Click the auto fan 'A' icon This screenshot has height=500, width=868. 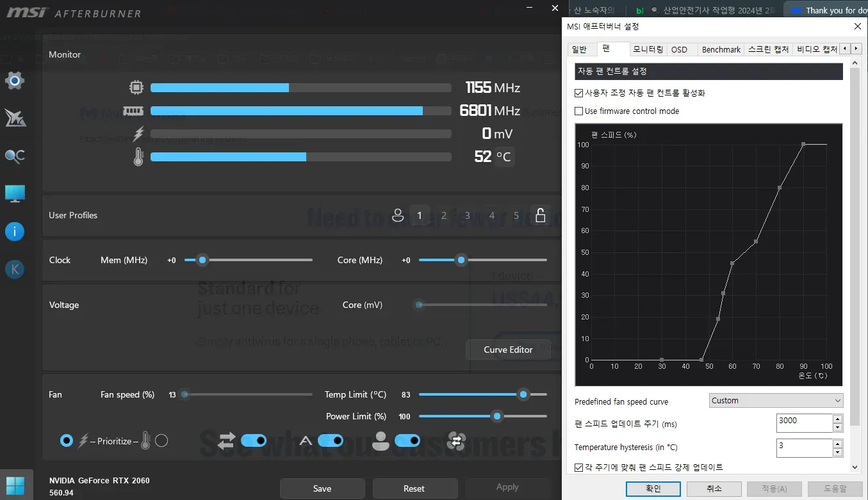(306, 440)
